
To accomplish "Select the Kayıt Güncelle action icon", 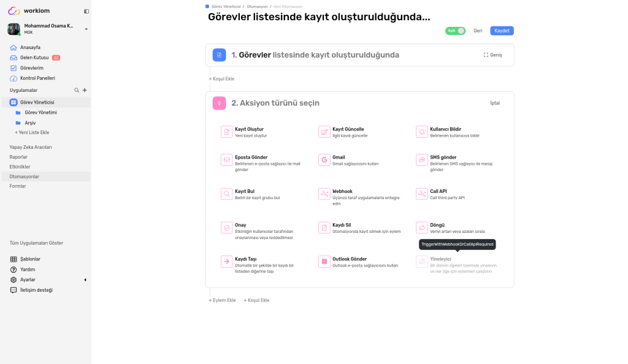I will 324,132.
